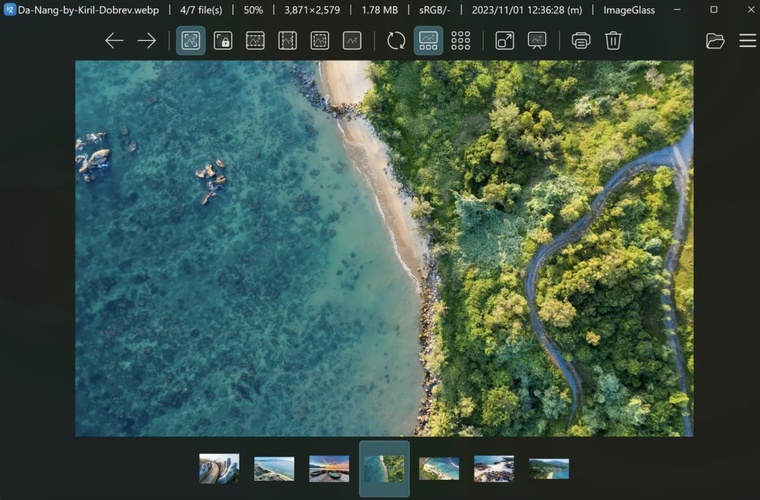Image resolution: width=760 pixels, height=500 pixels.
Task: Toggle Lock zoom ratio button
Action: click(x=223, y=41)
